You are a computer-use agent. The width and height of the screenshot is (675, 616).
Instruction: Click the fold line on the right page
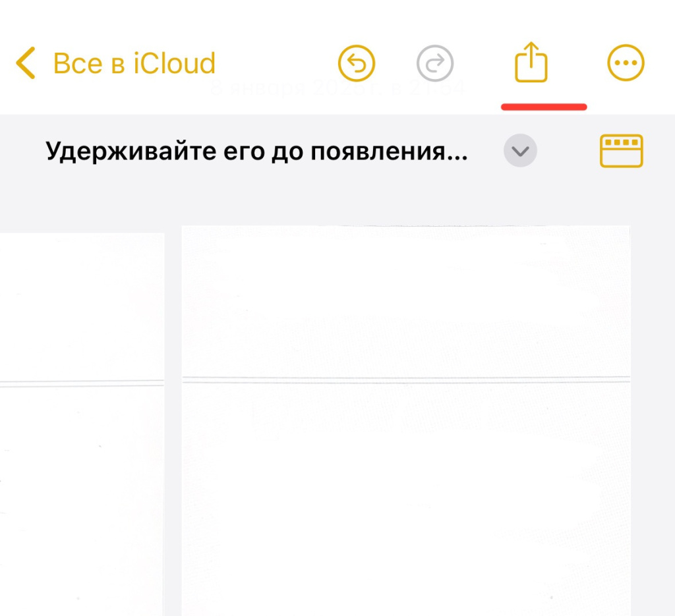pyautogui.click(x=405, y=379)
